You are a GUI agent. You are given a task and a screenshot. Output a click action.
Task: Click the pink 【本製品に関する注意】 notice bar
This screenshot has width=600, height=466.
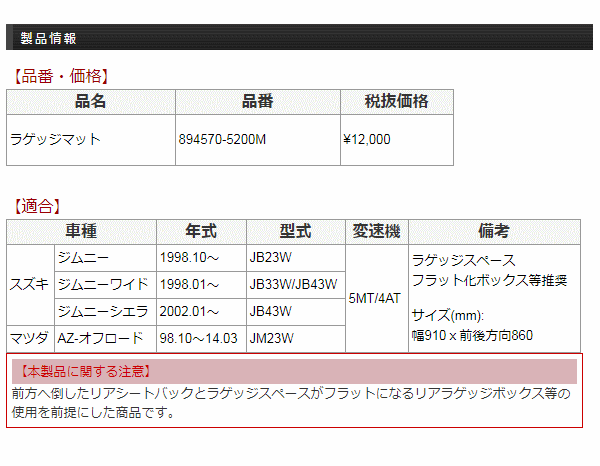click(293, 372)
